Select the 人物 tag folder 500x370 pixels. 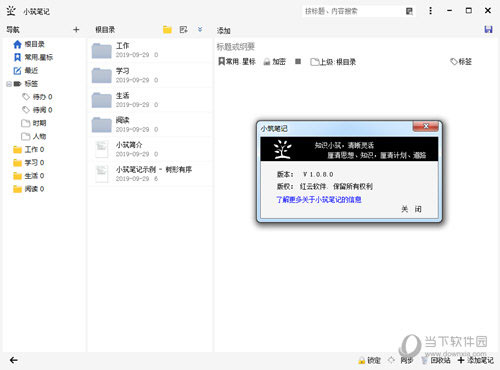tap(34, 136)
